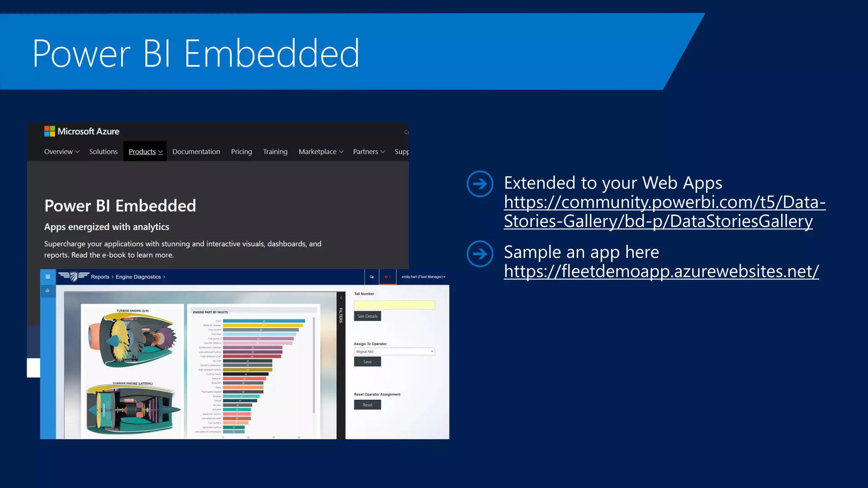
Task: Click the home icon in sidebar
Action: coord(48,291)
